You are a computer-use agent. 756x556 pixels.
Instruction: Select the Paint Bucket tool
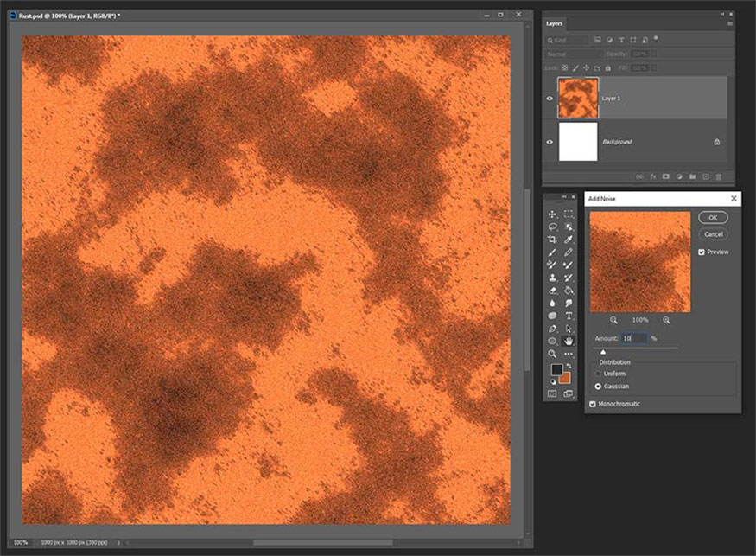click(569, 290)
